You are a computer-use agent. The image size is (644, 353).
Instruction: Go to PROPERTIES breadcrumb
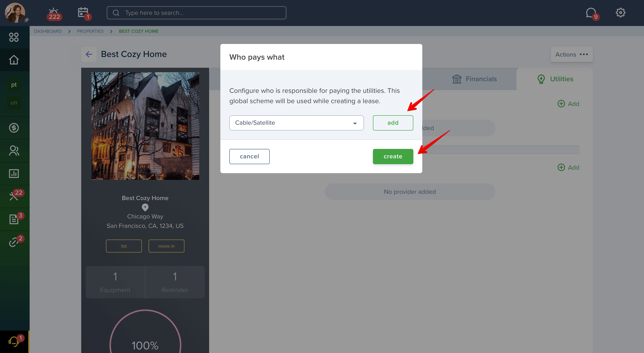tap(90, 31)
